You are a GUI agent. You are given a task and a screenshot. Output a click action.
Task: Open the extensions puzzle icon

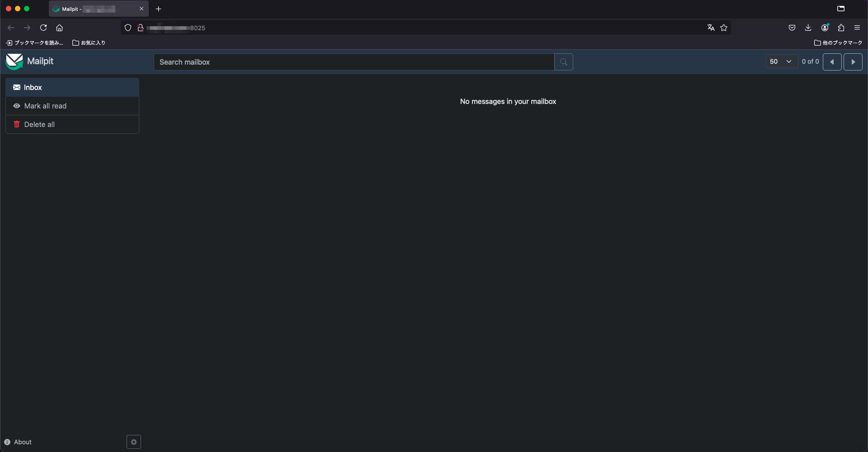(841, 28)
